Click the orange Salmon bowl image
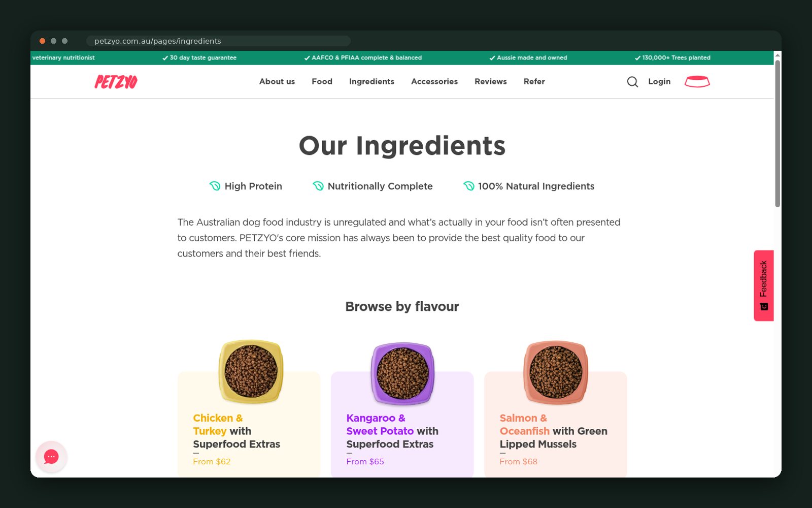The height and width of the screenshot is (508, 812). (x=556, y=372)
